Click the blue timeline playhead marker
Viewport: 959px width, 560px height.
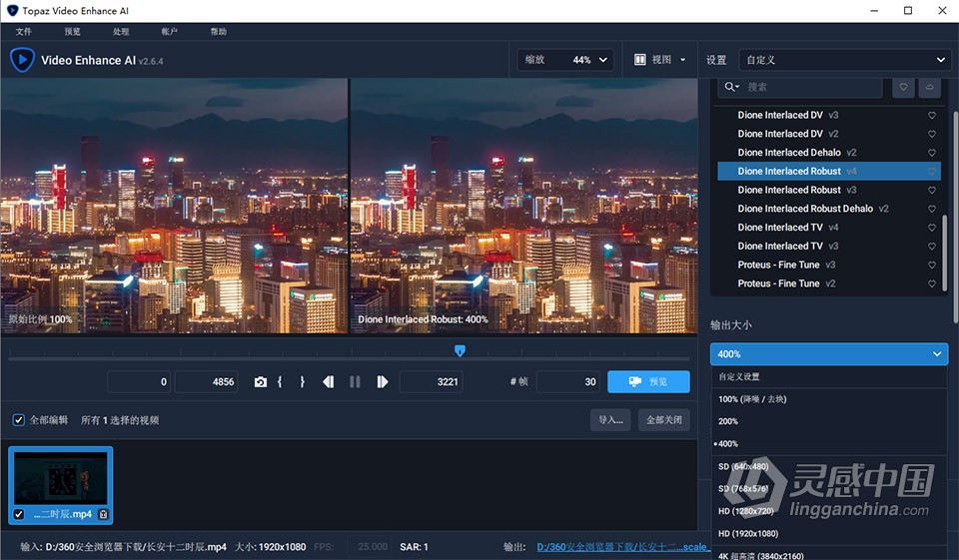point(460,350)
